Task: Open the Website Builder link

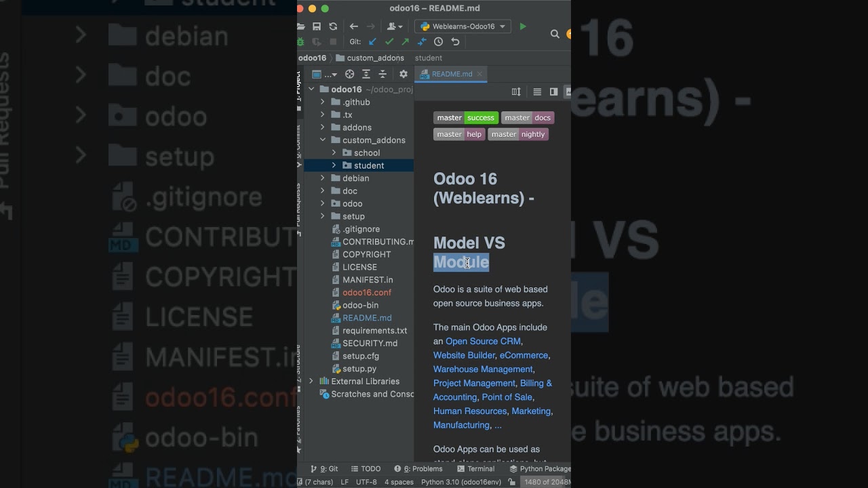Action: point(464,355)
